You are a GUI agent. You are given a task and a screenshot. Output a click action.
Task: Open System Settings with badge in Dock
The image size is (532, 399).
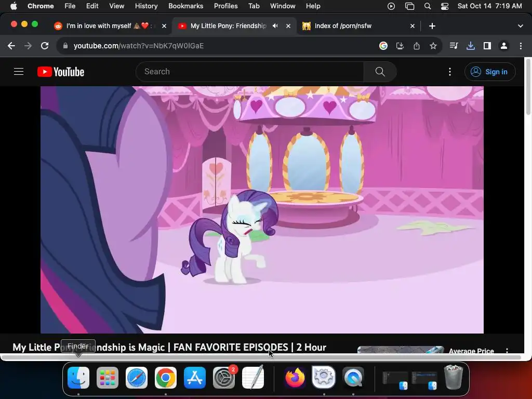(x=224, y=378)
